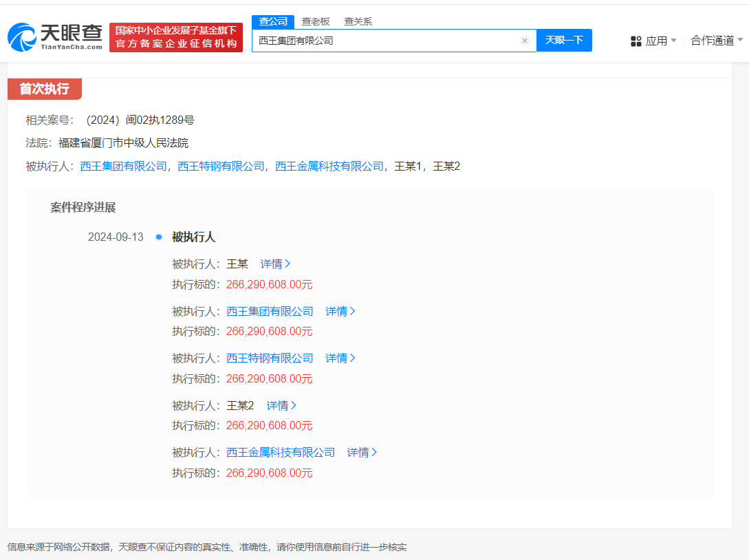
Task: Open 详情 for 王某 entry
Action: click(275, 263)
